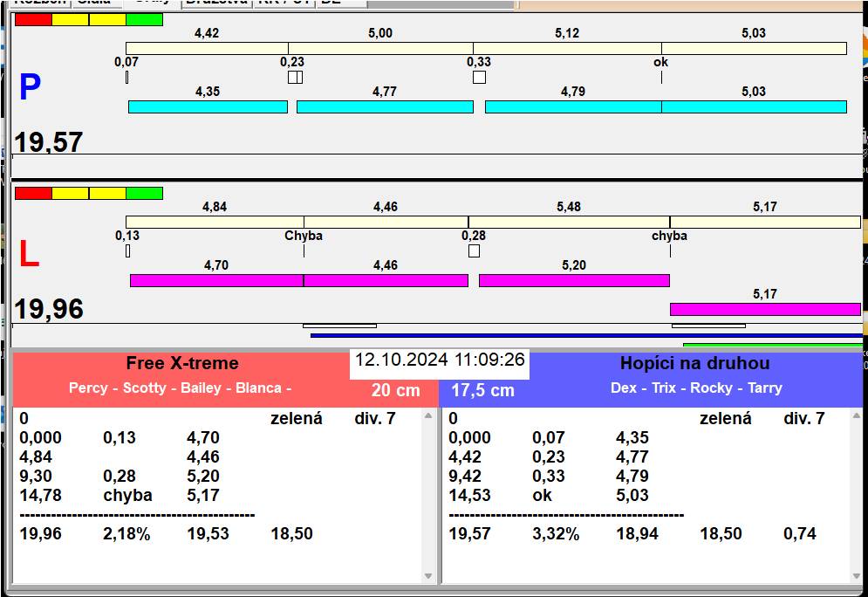
Task: Click the blue P lane letter
Action: click(x=30, y=88)
